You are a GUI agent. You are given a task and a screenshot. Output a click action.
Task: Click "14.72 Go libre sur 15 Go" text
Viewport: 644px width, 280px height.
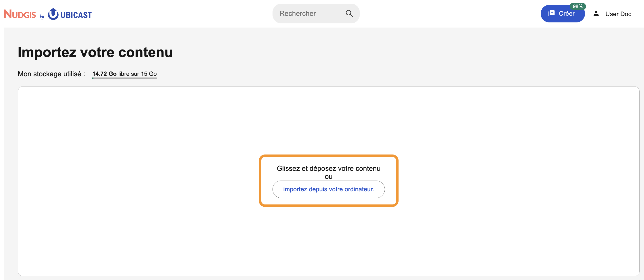[x=124, y=74]
